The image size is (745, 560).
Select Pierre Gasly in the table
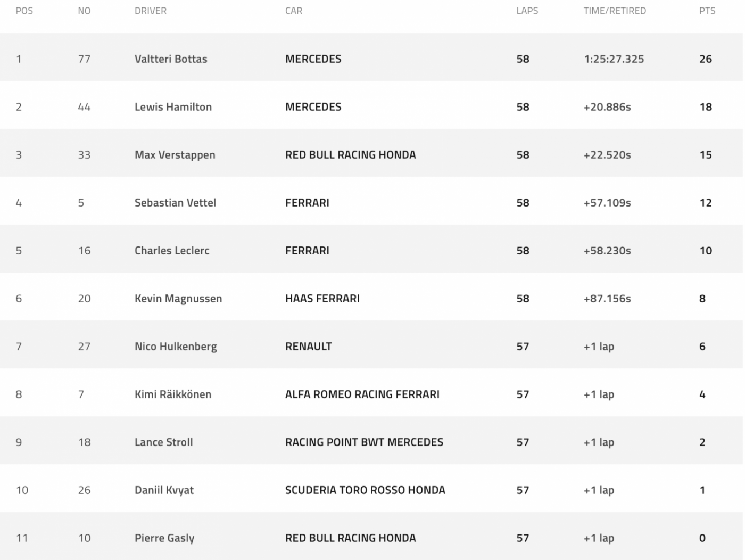pos(164,538)
